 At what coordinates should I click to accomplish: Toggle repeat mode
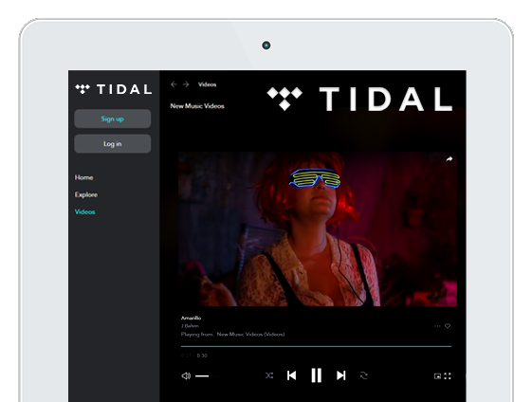(x=364, y=375)
